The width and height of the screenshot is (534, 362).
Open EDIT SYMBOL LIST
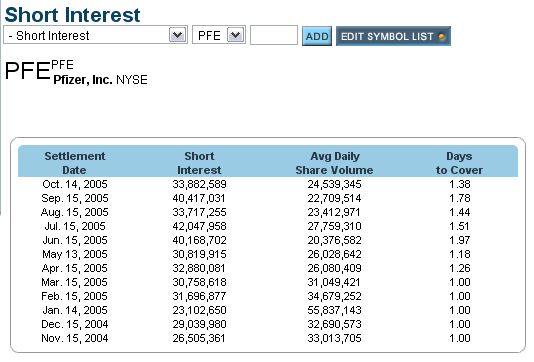[393, 36]
